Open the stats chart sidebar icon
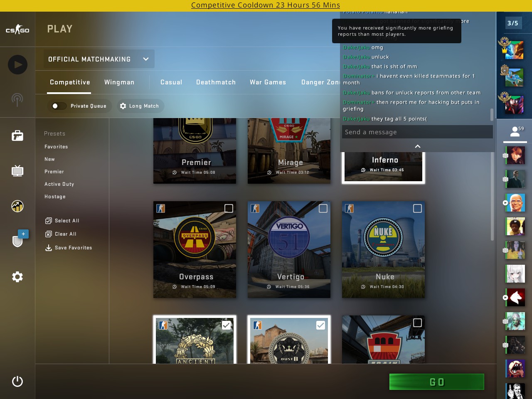 [x=17, y=206]
